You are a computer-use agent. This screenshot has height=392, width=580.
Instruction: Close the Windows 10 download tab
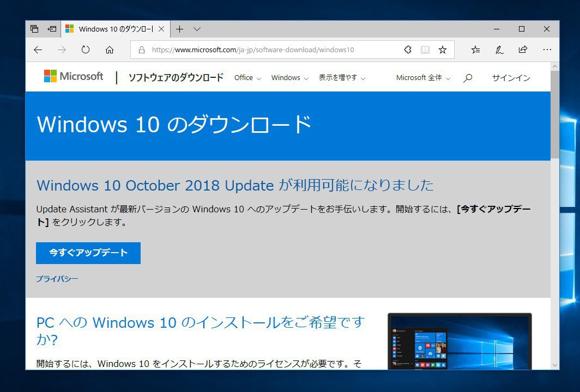pyautogui.click(x=161, y=29)
